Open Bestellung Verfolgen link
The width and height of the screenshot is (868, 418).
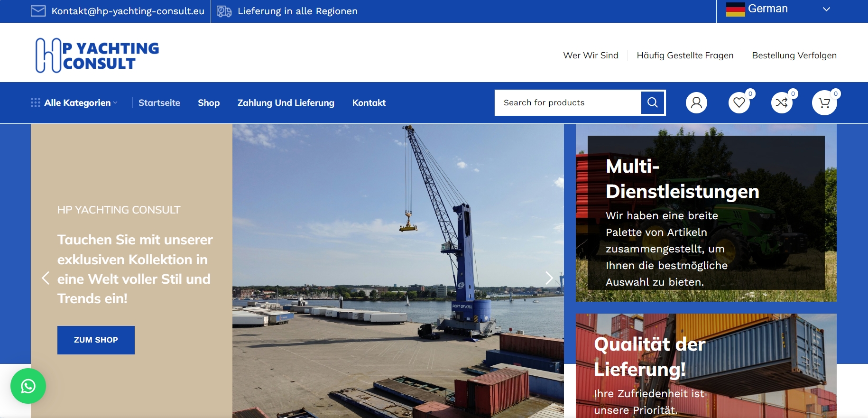(794, 56)
